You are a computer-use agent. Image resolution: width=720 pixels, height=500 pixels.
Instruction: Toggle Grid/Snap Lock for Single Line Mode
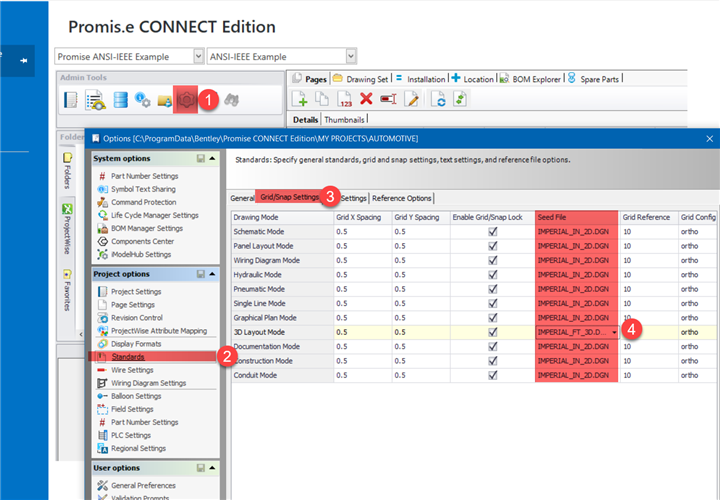coord(493,303)
